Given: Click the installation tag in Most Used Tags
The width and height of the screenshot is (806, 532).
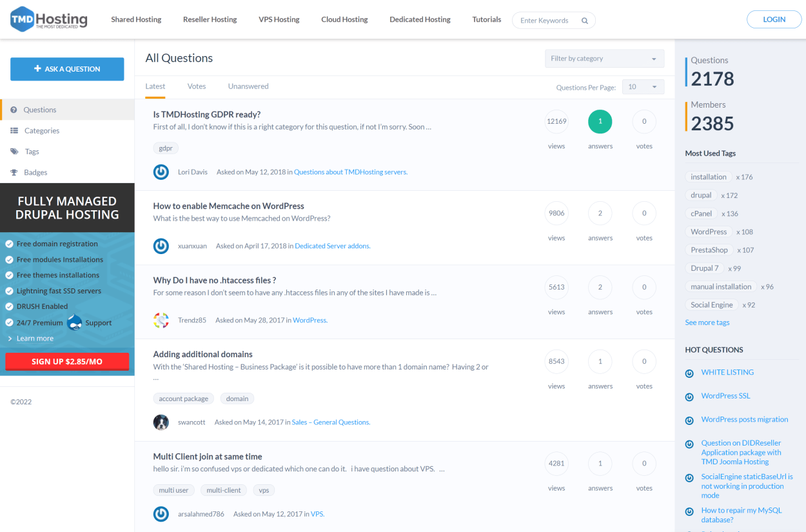Looking at the screenshot, I should (709, 177).
